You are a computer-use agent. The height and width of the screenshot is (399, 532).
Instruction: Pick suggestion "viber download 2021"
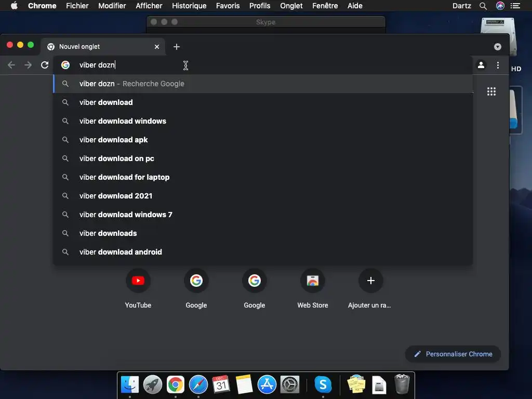(x=263, y=196)
